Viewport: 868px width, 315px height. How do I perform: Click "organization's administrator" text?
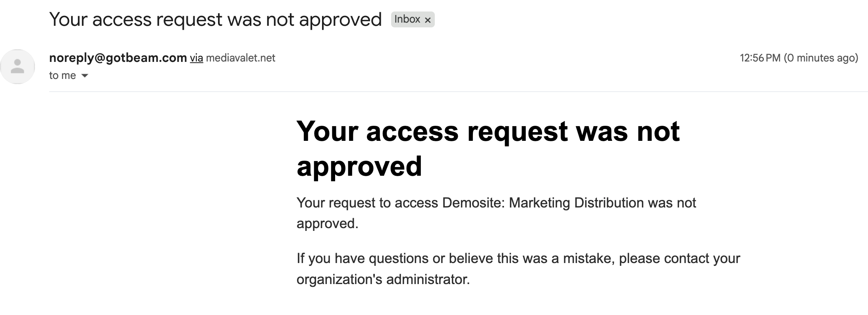pos(383,280)
